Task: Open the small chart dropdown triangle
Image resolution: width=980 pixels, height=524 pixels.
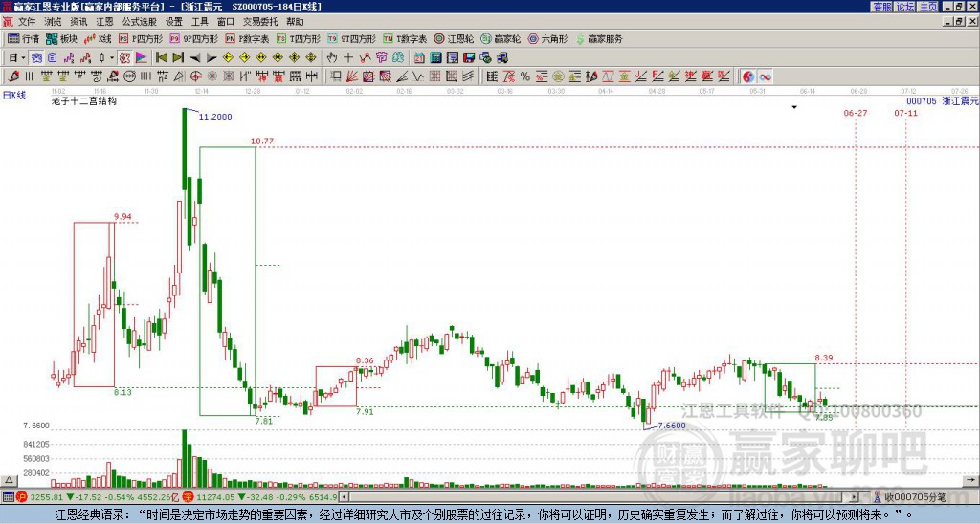Action: tap(793, 107)
